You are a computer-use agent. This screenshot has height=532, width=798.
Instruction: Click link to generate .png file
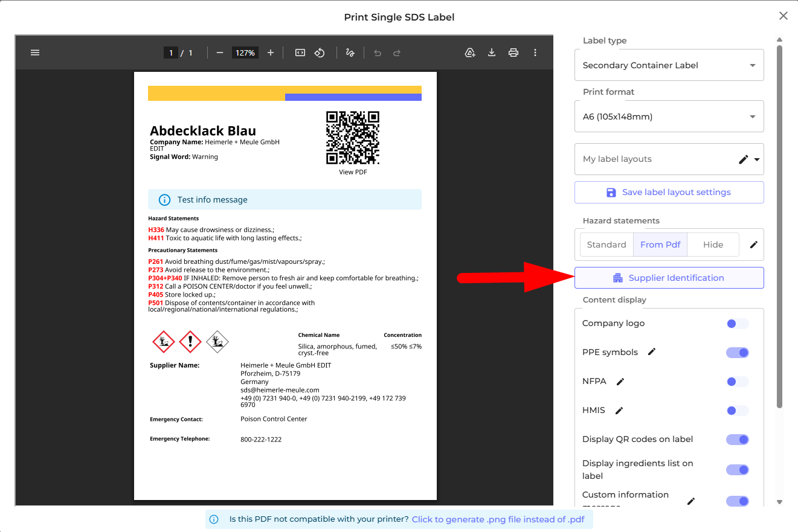pos(498,519)
